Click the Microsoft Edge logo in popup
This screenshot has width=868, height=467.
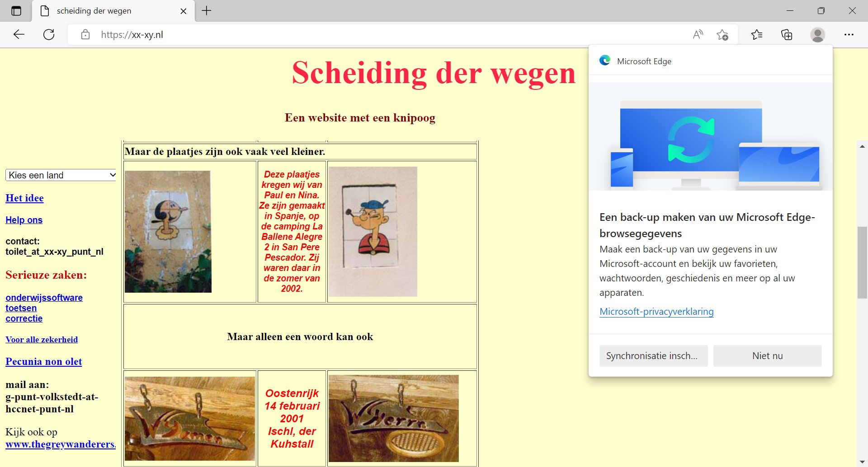point(605,61)
